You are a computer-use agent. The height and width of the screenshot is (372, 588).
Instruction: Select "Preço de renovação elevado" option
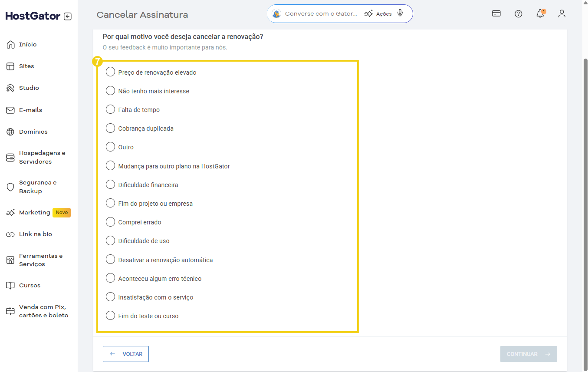click(x=111, y=72)
